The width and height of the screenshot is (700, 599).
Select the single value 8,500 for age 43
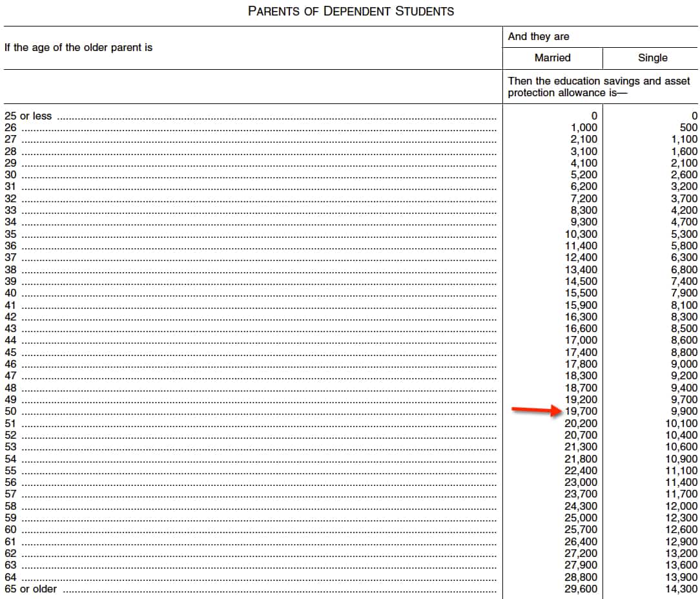click(x=684, y=329)
